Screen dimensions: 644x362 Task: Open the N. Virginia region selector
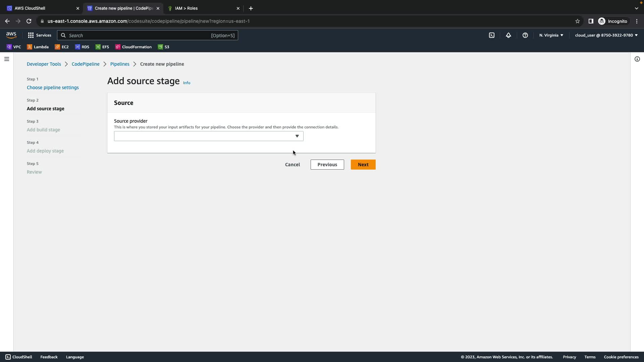coord(551,35)
